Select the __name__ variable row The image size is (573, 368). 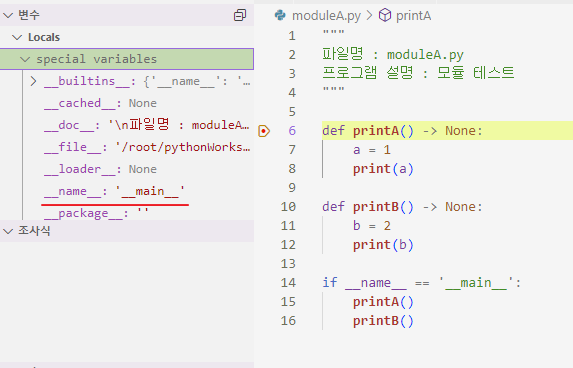coord(127,191)
